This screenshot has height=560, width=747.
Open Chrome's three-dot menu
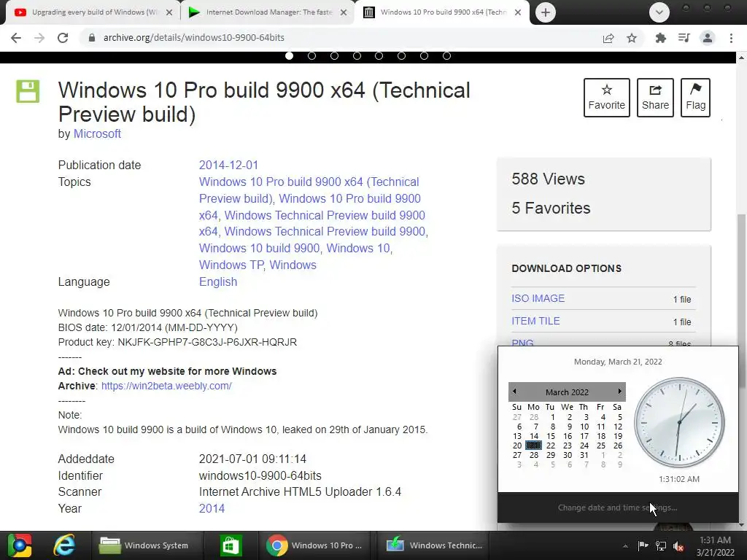pyautogui.click(x=731, y=38)
